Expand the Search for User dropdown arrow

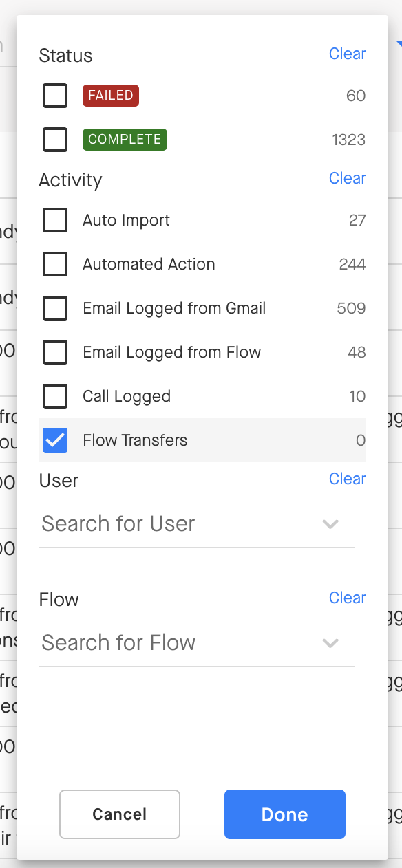pos(330,524)
